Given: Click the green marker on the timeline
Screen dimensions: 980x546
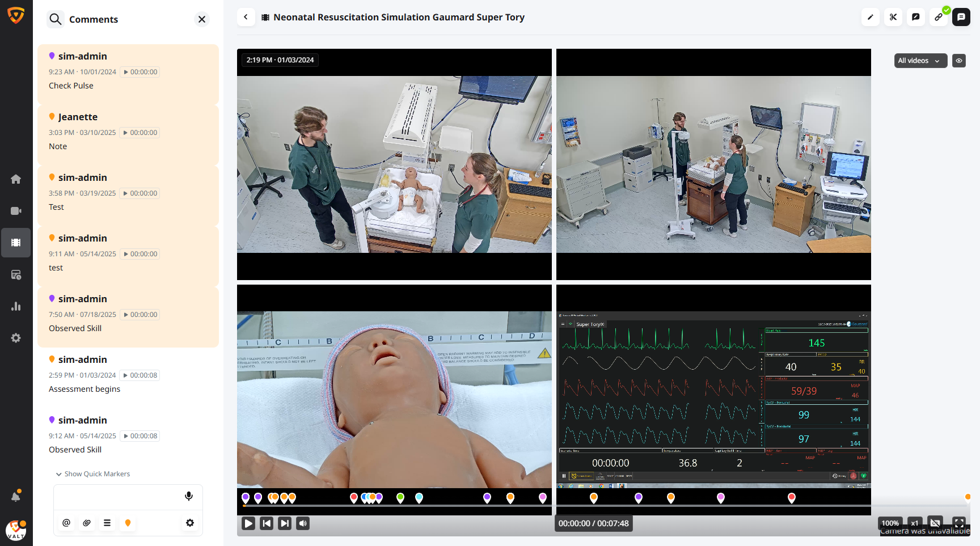Looking at the screenshot, I should (x=400, y=497).
